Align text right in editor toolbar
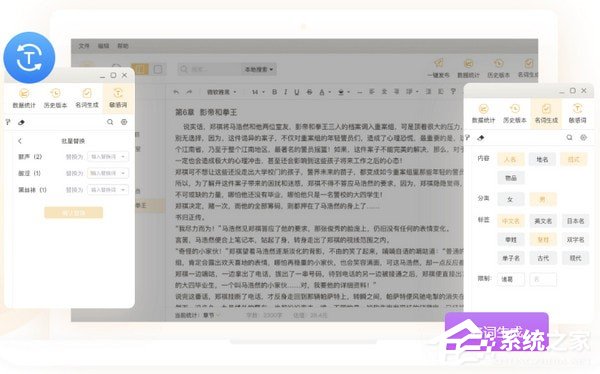The height and width of the screenshot is (374, 600). tap(397, 91)
